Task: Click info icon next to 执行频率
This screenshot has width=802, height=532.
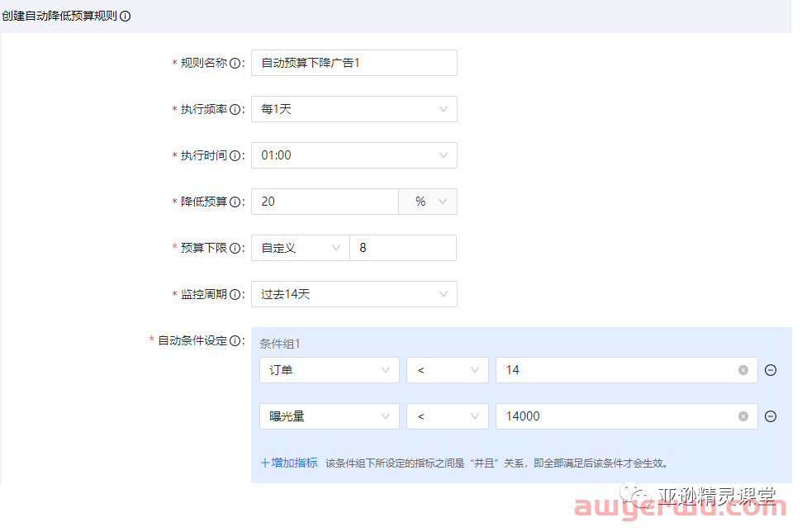Action: coord(235,110)
